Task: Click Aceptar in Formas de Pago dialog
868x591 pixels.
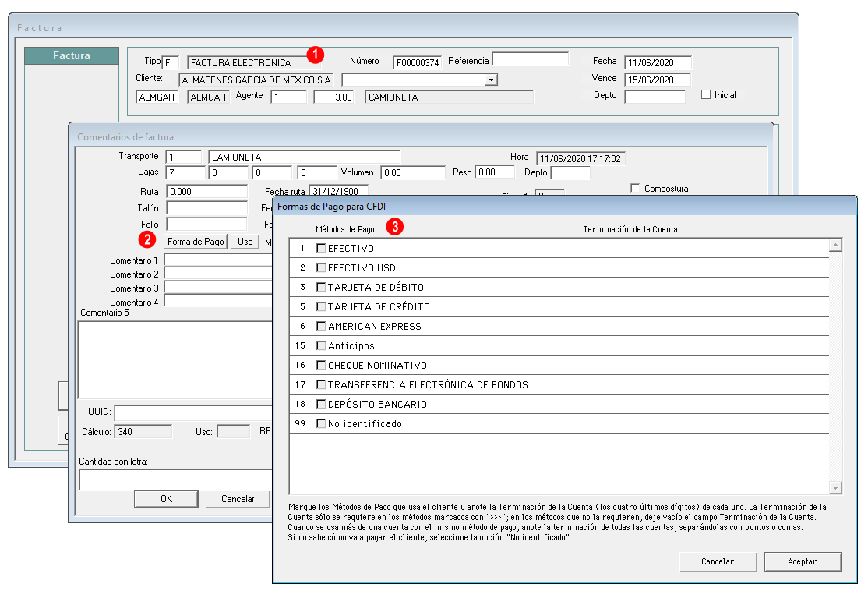Action: pyautogui.click(x=803, y=561)
